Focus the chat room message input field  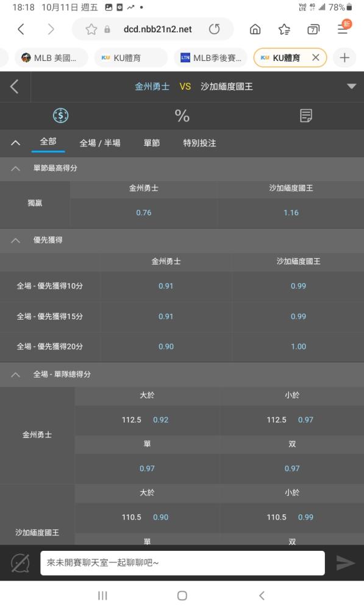point(182,563)
